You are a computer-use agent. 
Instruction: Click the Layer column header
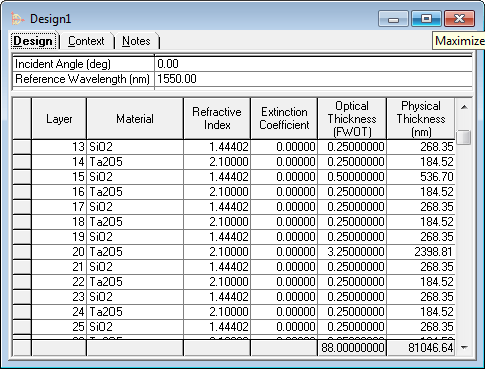59,119
